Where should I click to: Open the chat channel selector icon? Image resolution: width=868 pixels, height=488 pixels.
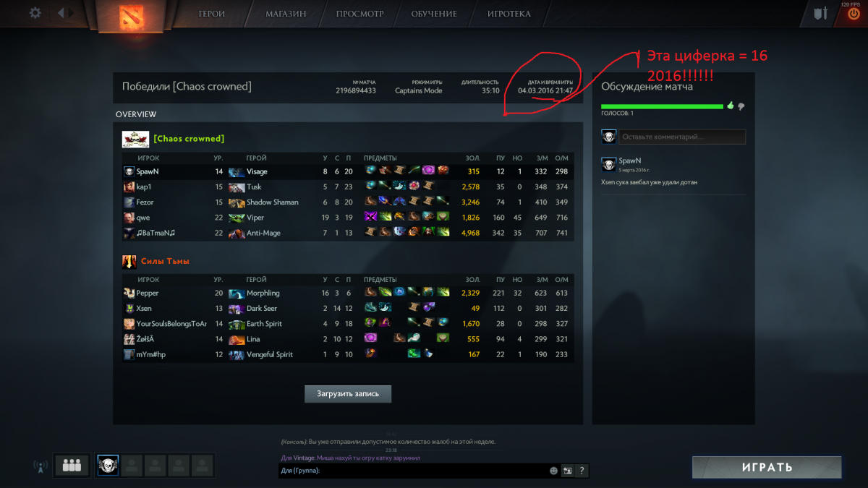[x=568, y=471]
